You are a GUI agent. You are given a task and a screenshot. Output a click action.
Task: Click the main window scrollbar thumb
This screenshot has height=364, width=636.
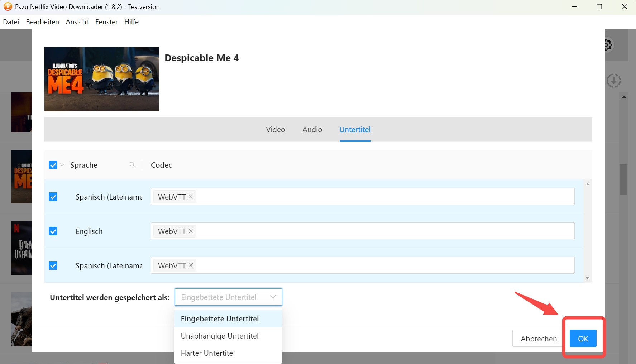pos(624,179)
